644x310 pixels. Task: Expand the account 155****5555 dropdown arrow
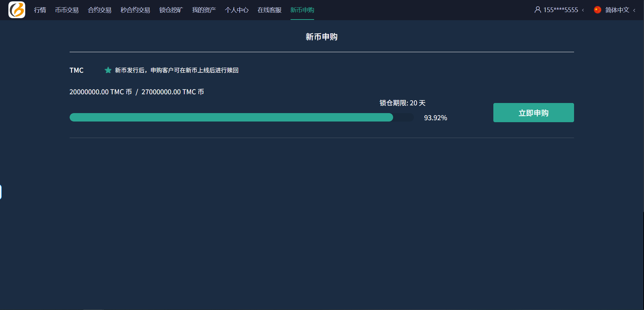click(583, 10)
